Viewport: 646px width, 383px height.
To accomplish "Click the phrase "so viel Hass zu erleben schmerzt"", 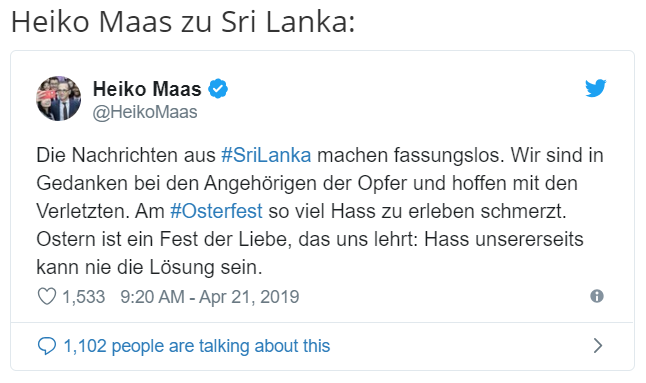I will pos(415,211).
